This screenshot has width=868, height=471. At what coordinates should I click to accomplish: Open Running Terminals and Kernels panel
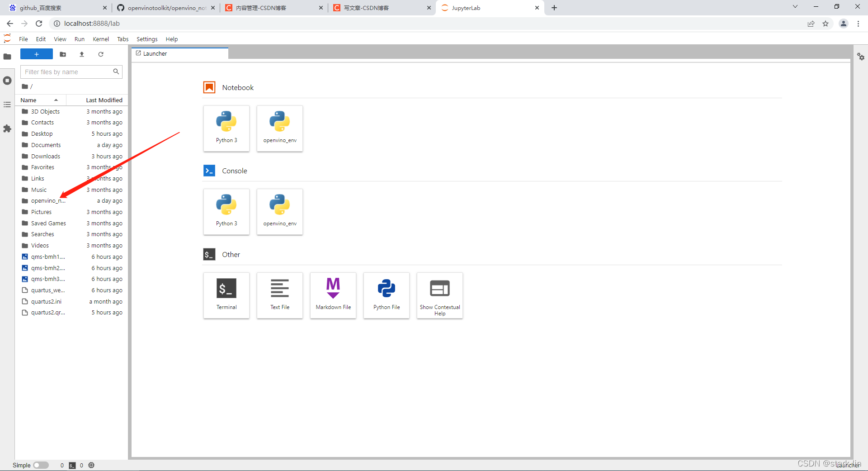(7, 81)
